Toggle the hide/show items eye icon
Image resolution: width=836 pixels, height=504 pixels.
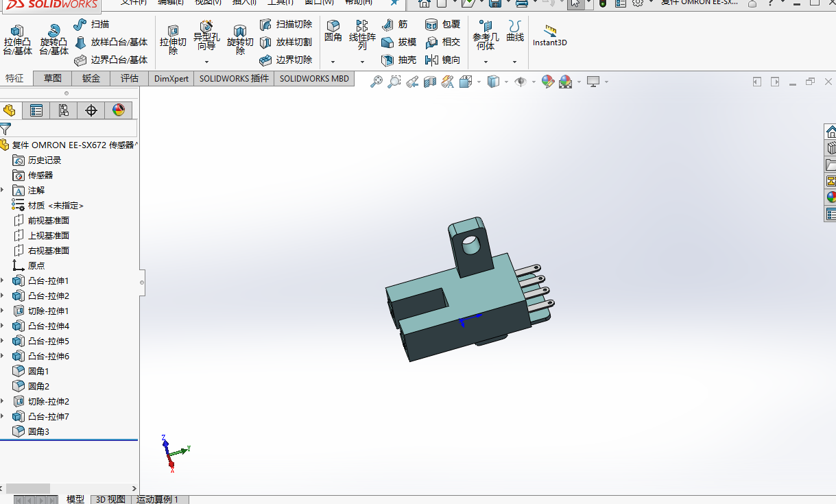click(x=521, y=82)
